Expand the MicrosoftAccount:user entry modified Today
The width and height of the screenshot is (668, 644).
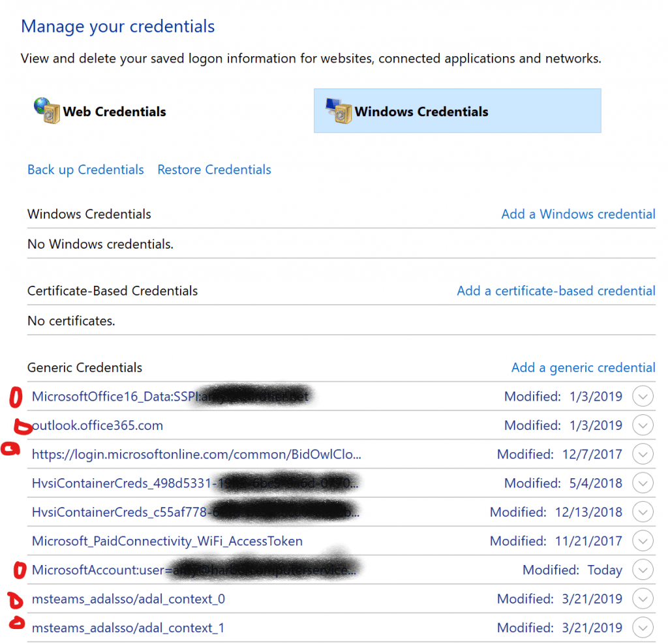[643, 570]
